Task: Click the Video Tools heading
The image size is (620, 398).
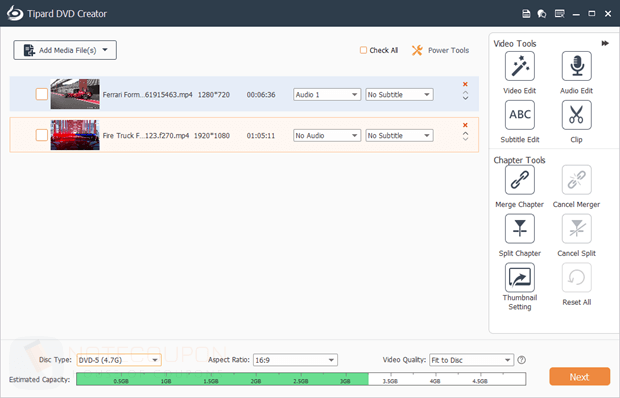Action: click(515, 43)
